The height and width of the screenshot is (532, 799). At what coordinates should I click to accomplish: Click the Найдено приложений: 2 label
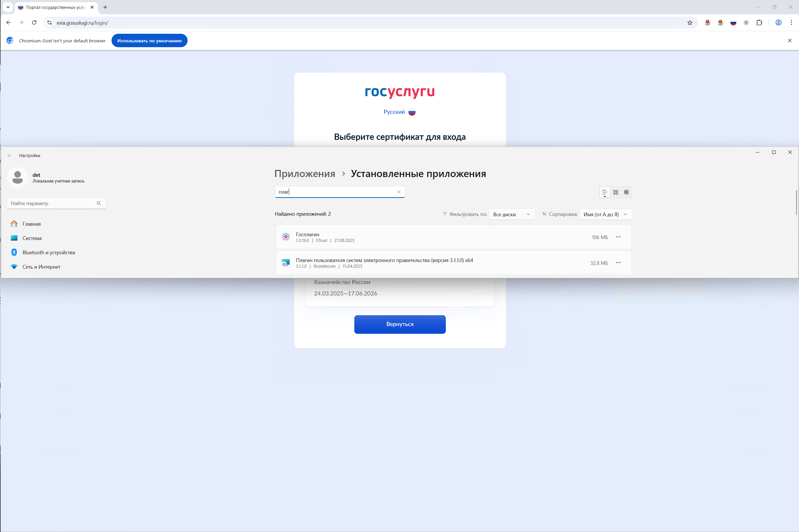(x=303, y=214)
